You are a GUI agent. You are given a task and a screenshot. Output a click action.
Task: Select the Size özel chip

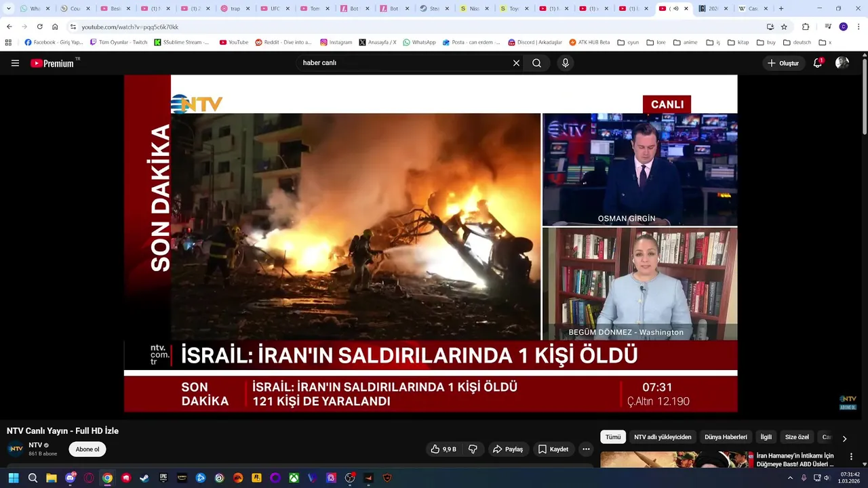pos(797,437)
